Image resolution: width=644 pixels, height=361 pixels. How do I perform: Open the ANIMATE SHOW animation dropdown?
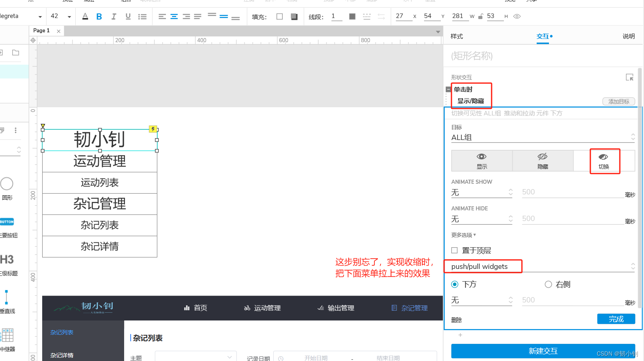[482, 192]
